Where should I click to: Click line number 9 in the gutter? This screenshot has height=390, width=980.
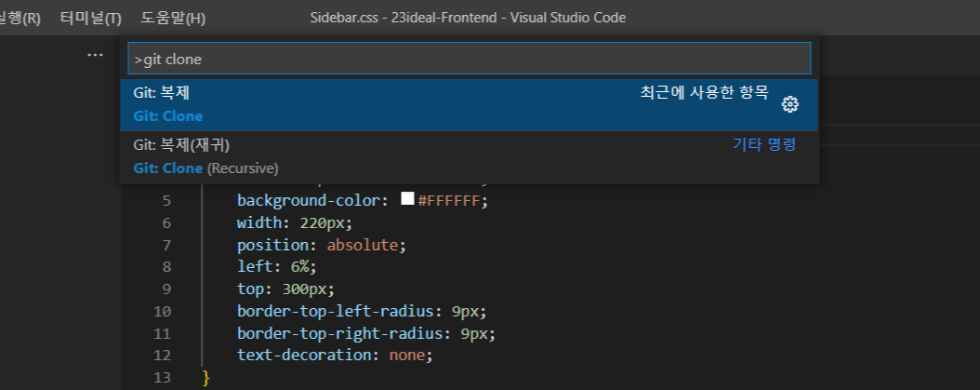[166, 289]
